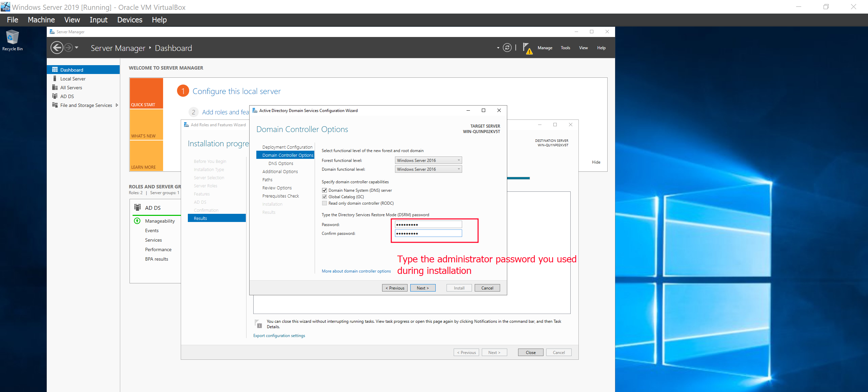Open Events under AD DS tile
The image size is (868, 392).
(x=152, y=230)
